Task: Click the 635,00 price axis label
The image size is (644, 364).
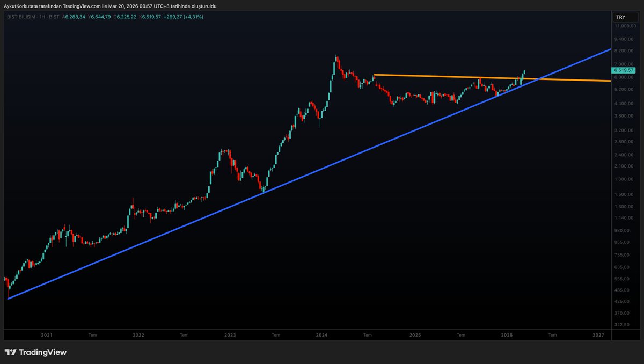Action: pos(623,267)
